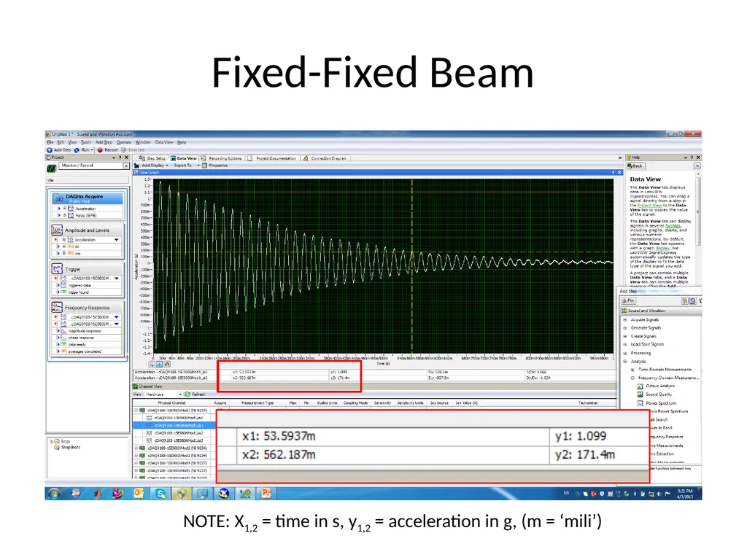Follow the display link in Help text
747x560 pixels.
pyautogui.click(x=662, y=248)
